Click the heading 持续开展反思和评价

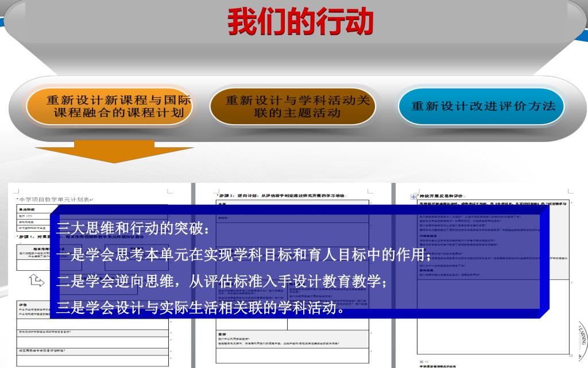click(441, 196)
